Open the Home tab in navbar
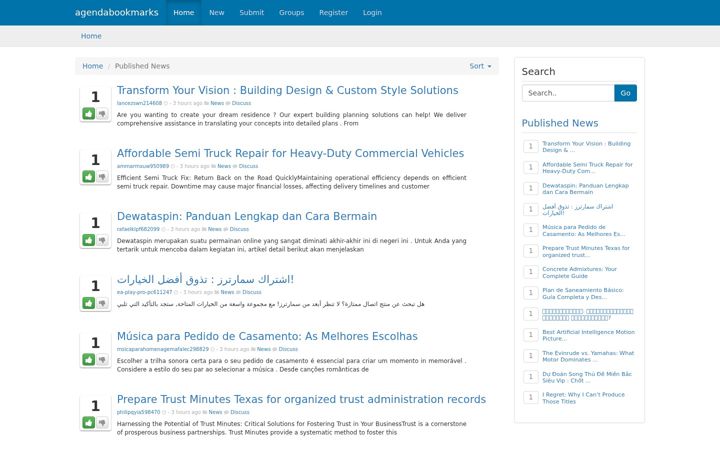 [184, 12]
